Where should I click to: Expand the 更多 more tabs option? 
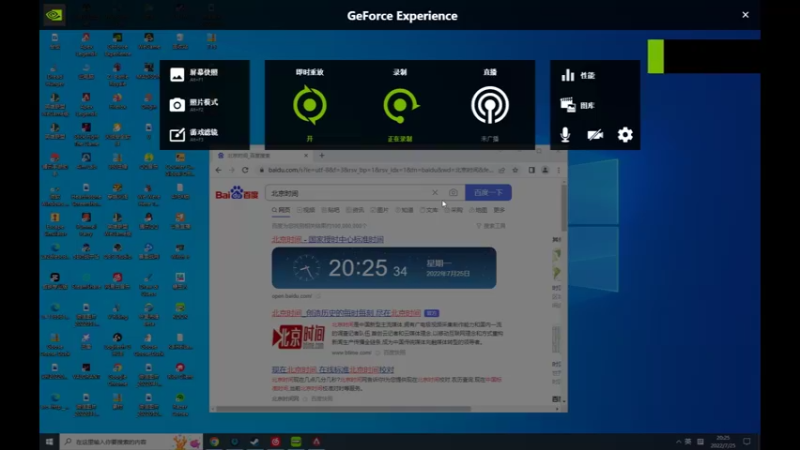coord(499,210)
